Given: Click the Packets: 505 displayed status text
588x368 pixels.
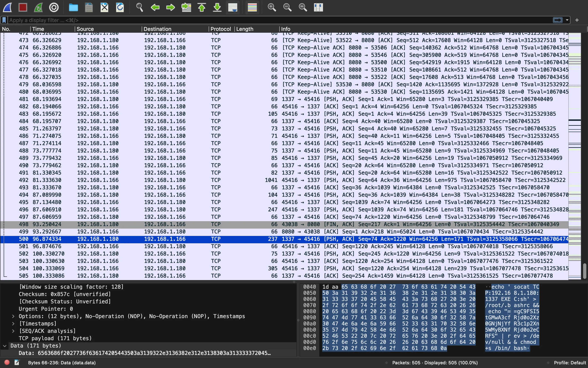Looking at the screenshot, I should [x=435, y=363].
